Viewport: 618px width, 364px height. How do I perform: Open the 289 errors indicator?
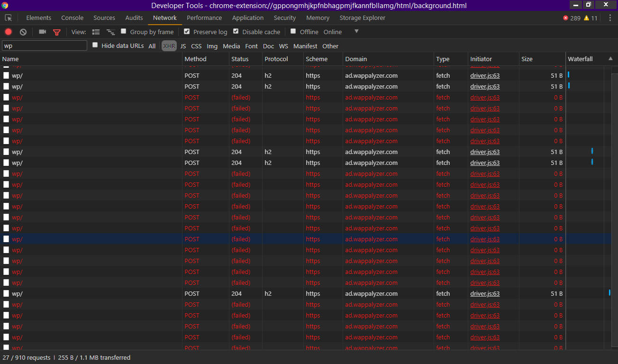(572, 18)
